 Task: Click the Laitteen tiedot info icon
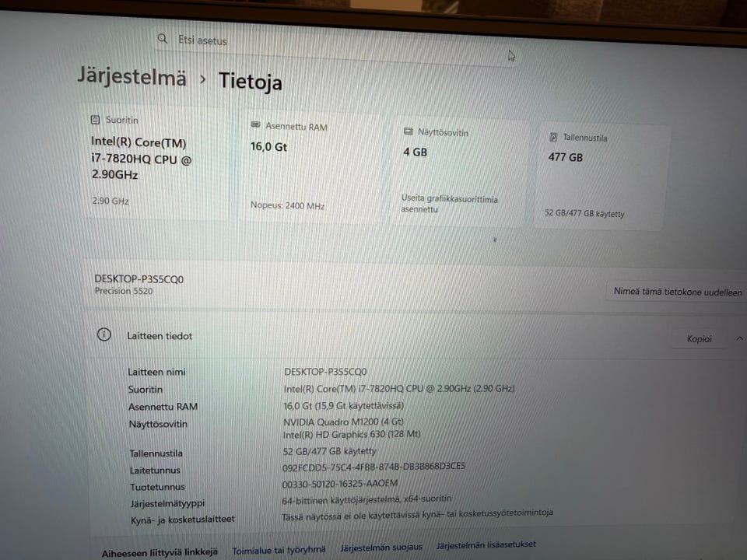coord(103,334)
